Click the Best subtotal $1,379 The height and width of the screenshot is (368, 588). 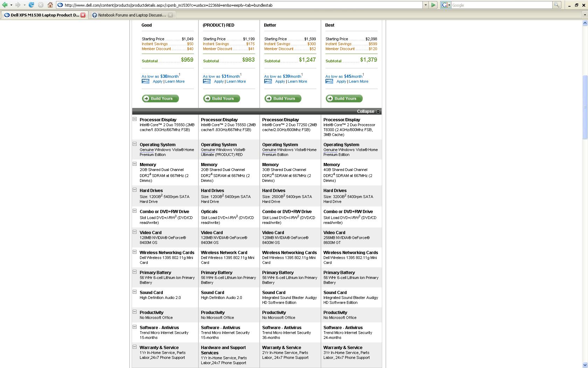(x=369, y=60)
